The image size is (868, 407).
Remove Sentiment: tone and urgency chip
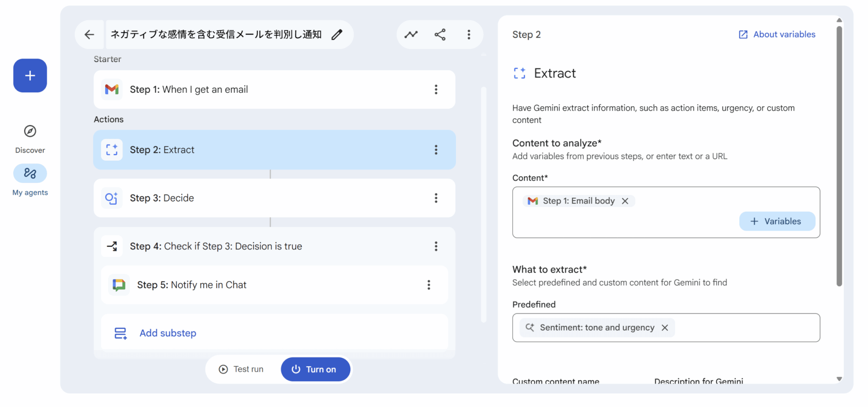(x=665, y=328)
